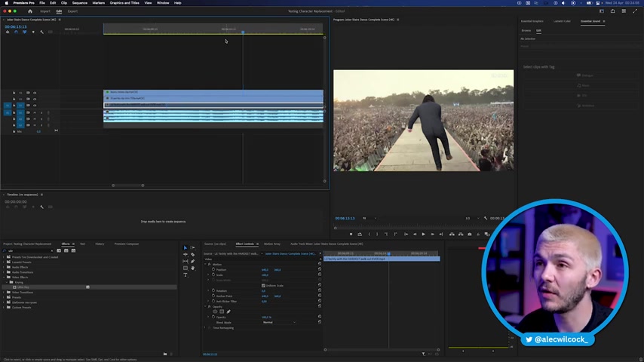The width and height of the screenshot is (644, 362).
Task: Toggle V3 track output eye
Action: click(x=35, y=93)
